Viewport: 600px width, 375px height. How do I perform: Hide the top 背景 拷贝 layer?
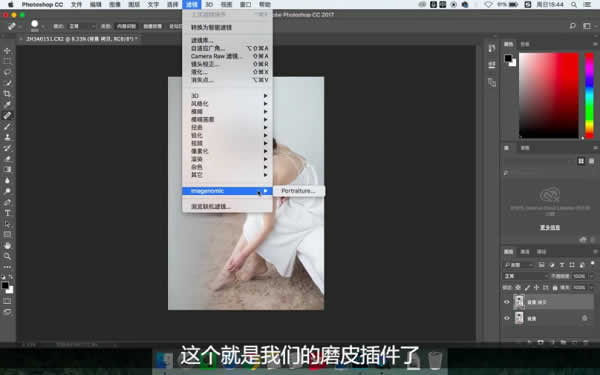click(507, 302)
